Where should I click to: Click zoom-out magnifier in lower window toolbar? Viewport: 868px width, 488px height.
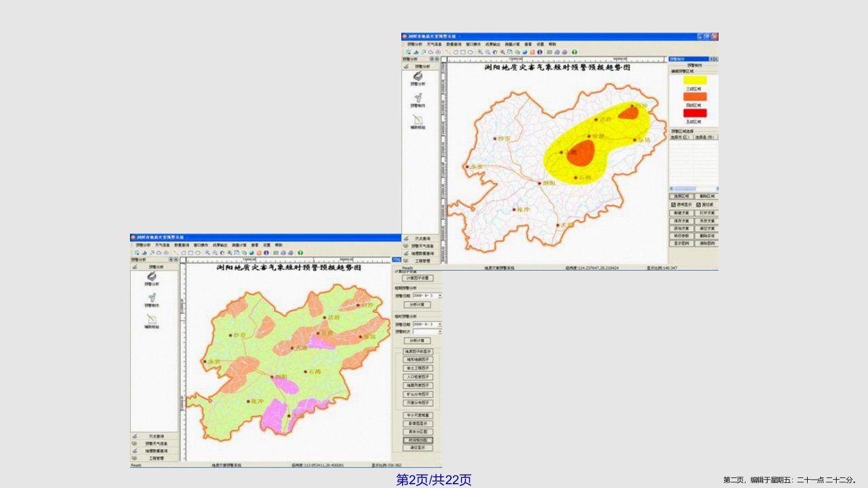coord(215,252)
